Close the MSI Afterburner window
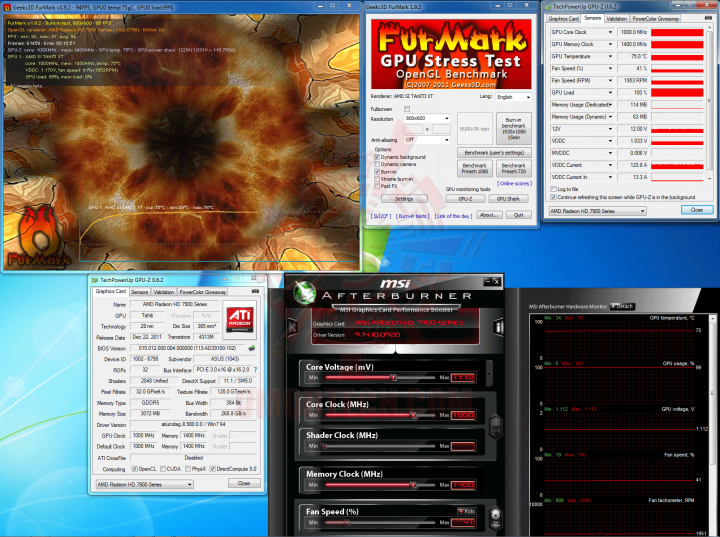This screenshot has width=720, height=537. coord(496,282)
